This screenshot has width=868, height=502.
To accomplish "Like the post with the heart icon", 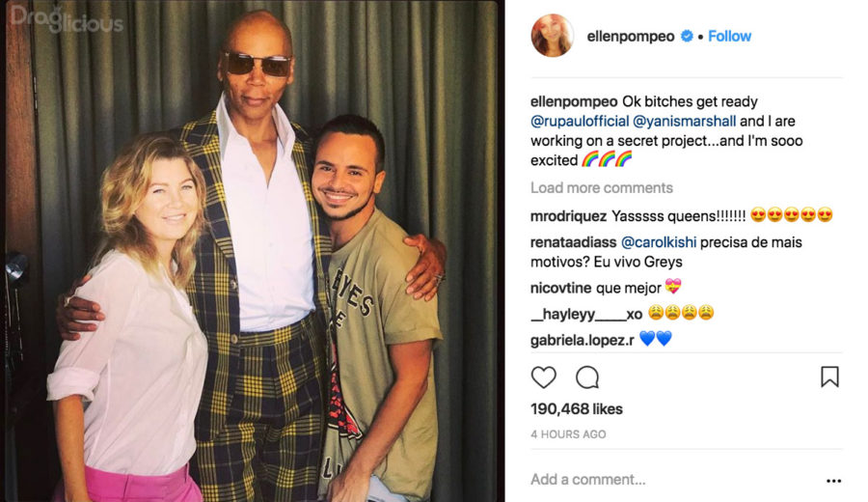I will [x=544, y=377].
